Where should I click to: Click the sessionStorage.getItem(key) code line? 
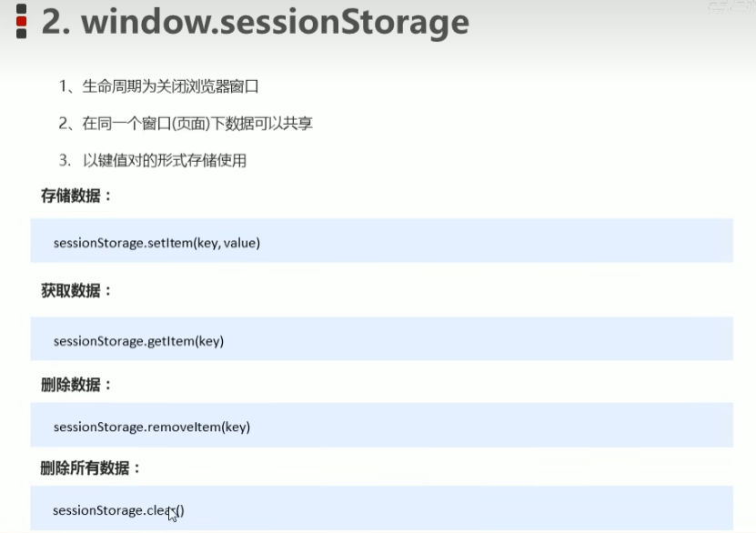coord(138,341)
